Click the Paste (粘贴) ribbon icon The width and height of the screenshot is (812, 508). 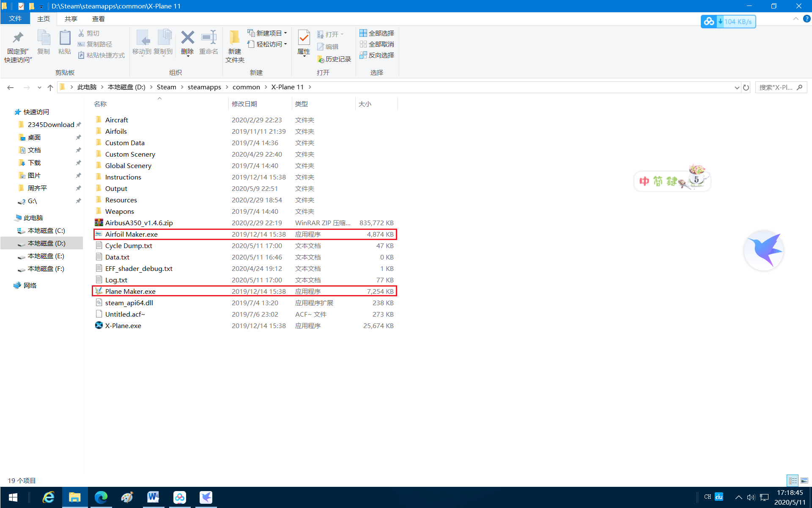pos(65,42)
